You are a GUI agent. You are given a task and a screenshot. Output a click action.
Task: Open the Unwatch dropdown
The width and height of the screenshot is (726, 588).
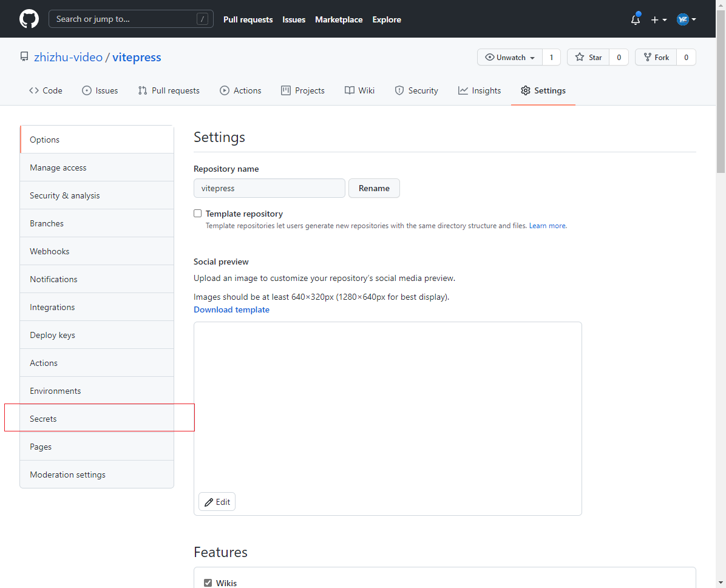pos(510,58)
